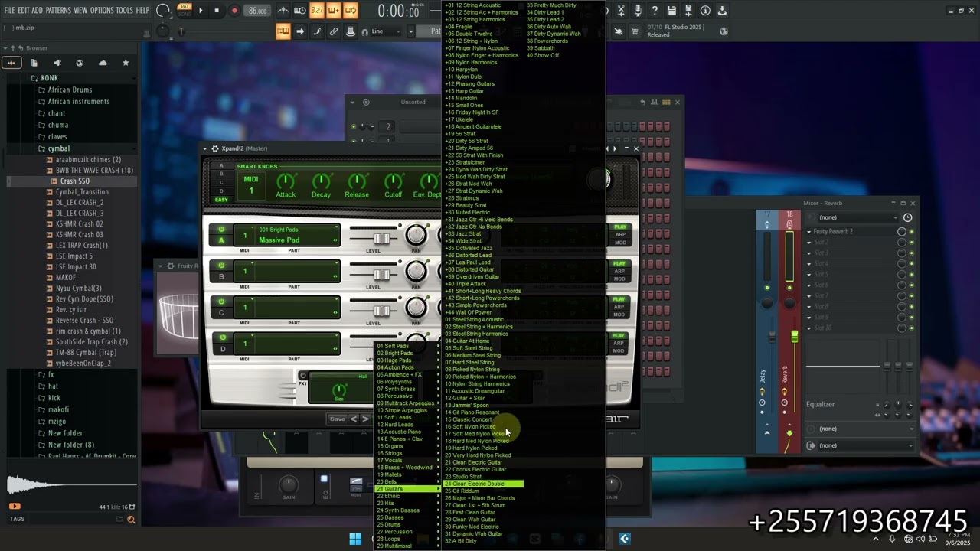Open Xpand!2 plugin settings gear icon

click(x=215, y=148)
